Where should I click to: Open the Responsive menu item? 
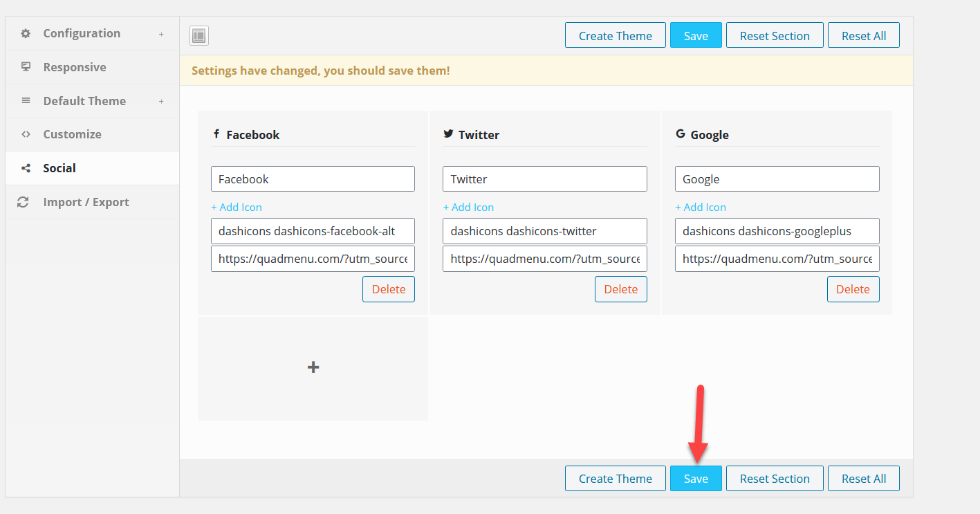pos(92,67)
